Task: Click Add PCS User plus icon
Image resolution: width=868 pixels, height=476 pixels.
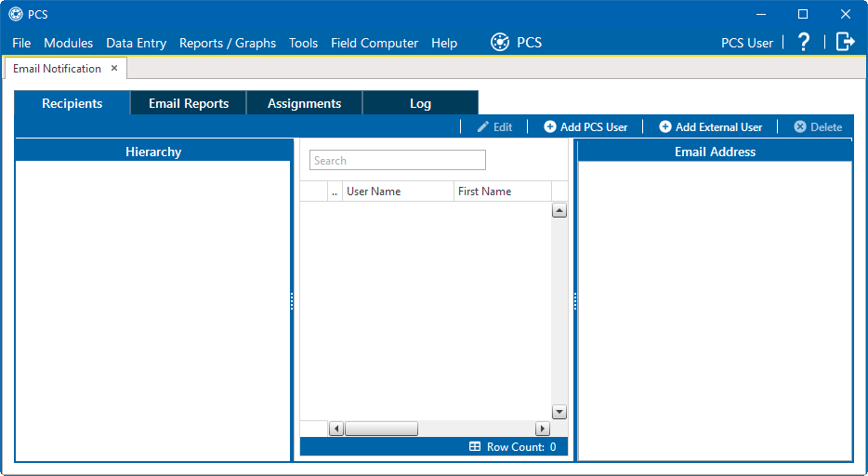Action: [x=550, y=126]
